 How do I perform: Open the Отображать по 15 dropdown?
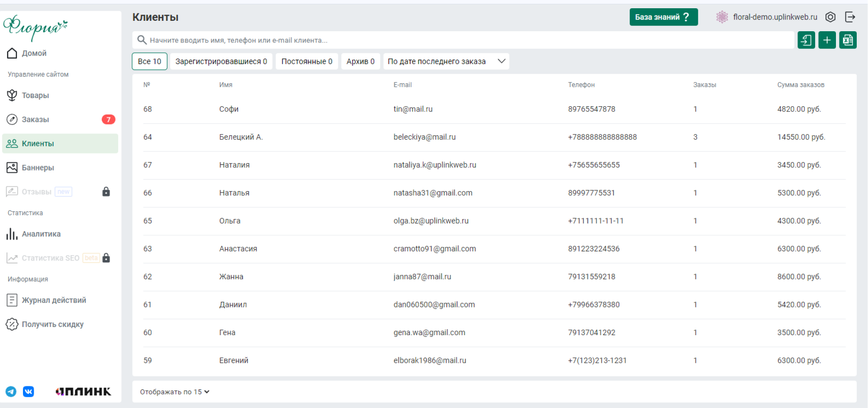click(175, 392)
